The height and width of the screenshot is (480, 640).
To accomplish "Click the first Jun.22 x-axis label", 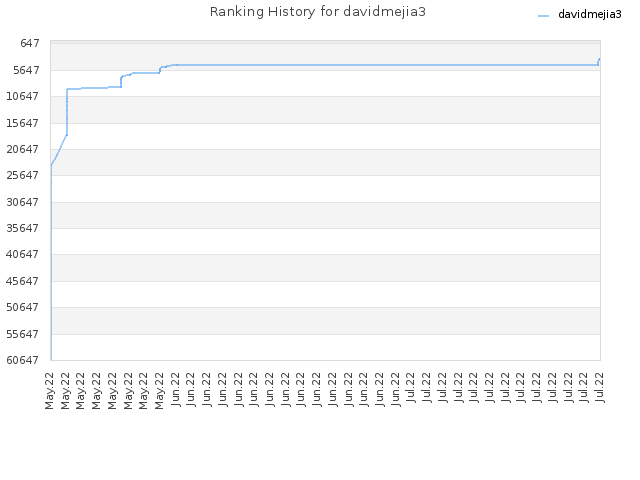I will [x=175, y=389].
